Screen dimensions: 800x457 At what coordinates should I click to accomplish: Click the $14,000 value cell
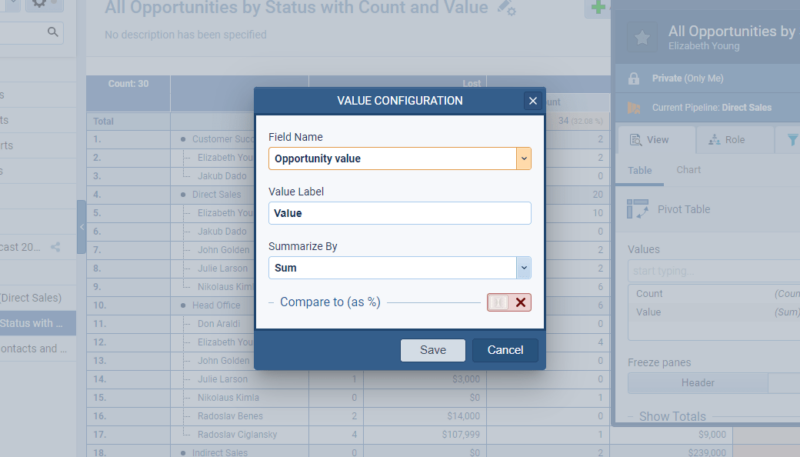pyautogui.click(x=463, y=416)
